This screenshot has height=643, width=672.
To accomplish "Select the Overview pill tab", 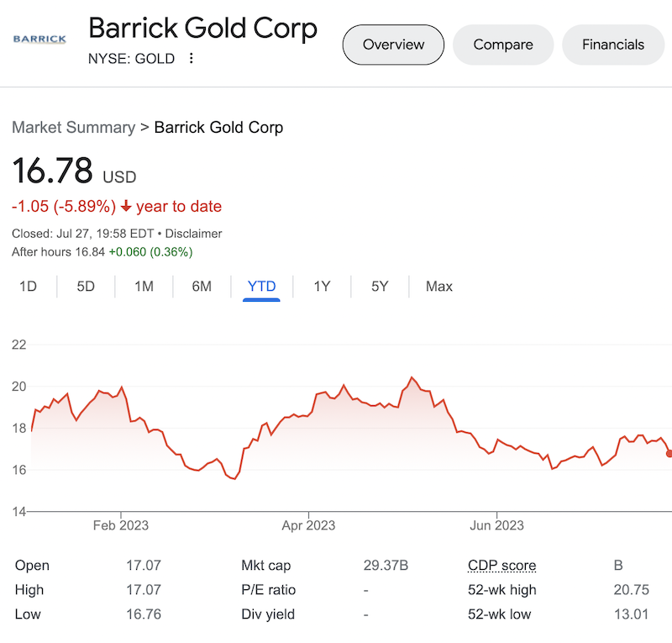I will click(393, 45).
